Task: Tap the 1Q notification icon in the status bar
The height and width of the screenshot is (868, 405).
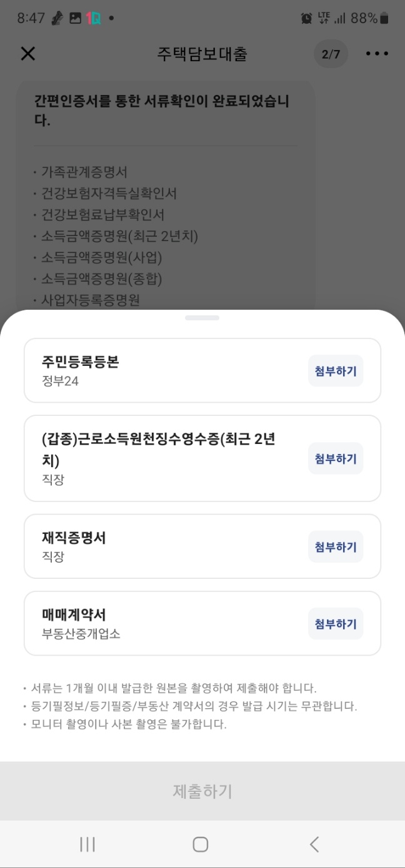Action: (92, 17)
